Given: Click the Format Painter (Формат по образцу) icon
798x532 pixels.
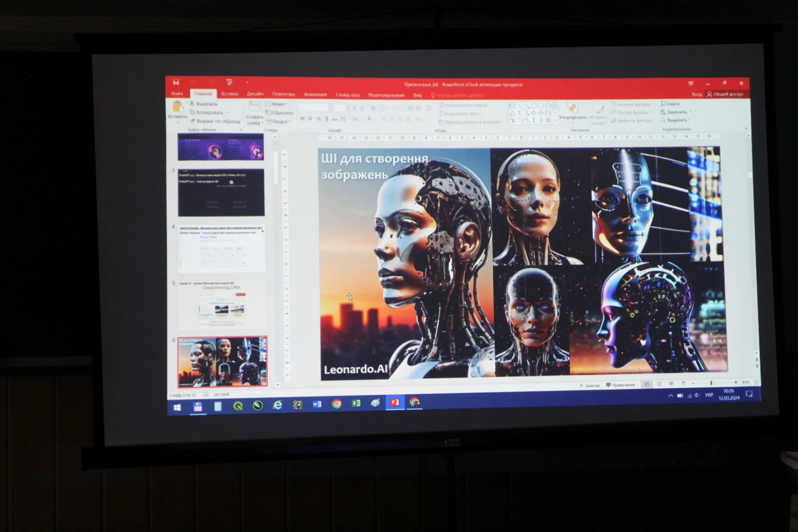Looking at the screenshot, I should click(192, 121).
